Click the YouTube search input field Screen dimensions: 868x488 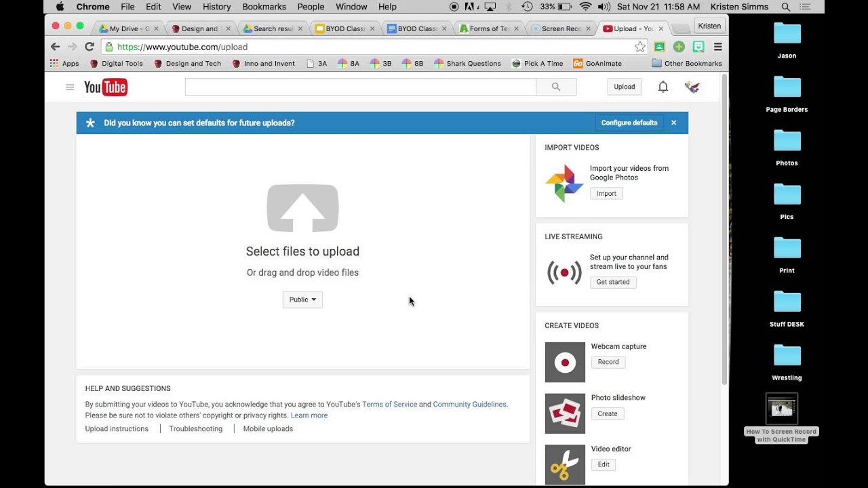[360, 87]
